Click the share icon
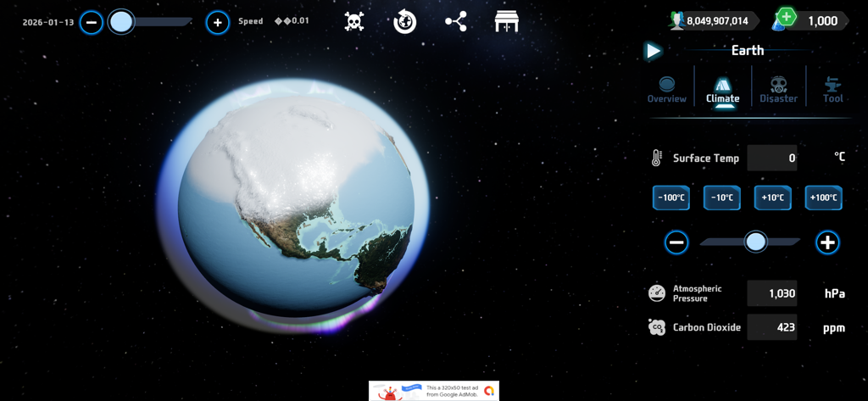 [455, 21]
